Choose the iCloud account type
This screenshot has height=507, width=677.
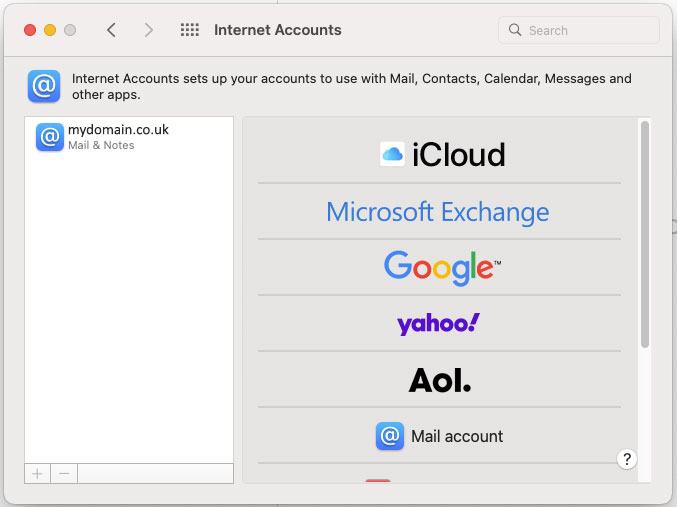point(440,155)
